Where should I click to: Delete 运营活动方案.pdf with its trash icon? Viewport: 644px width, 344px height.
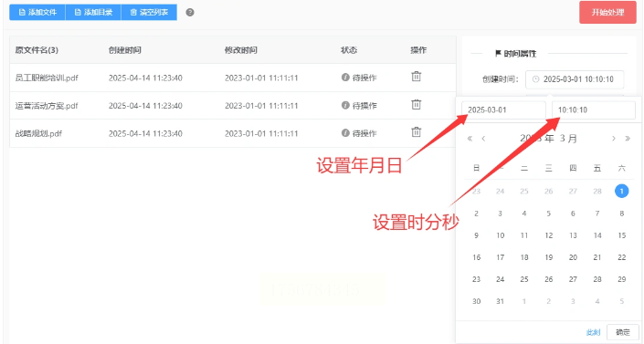click(x=416, y=104)
